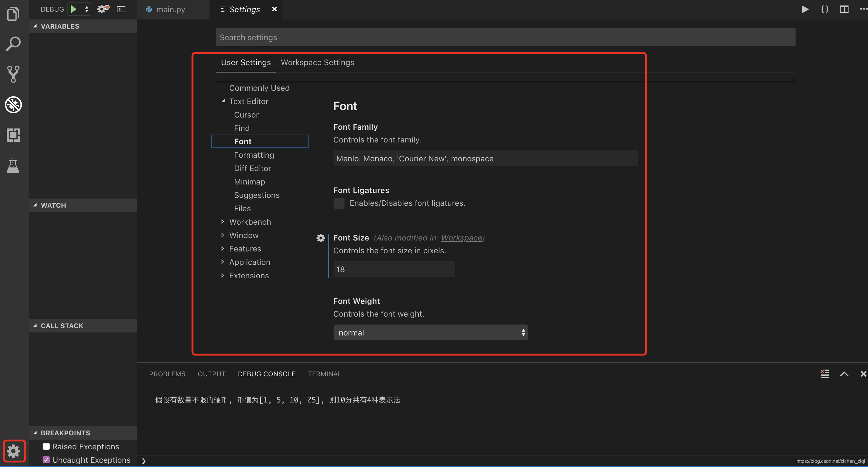
Task: Check the Raised Exceptions breakpoint
Action: tap(46, 446)
